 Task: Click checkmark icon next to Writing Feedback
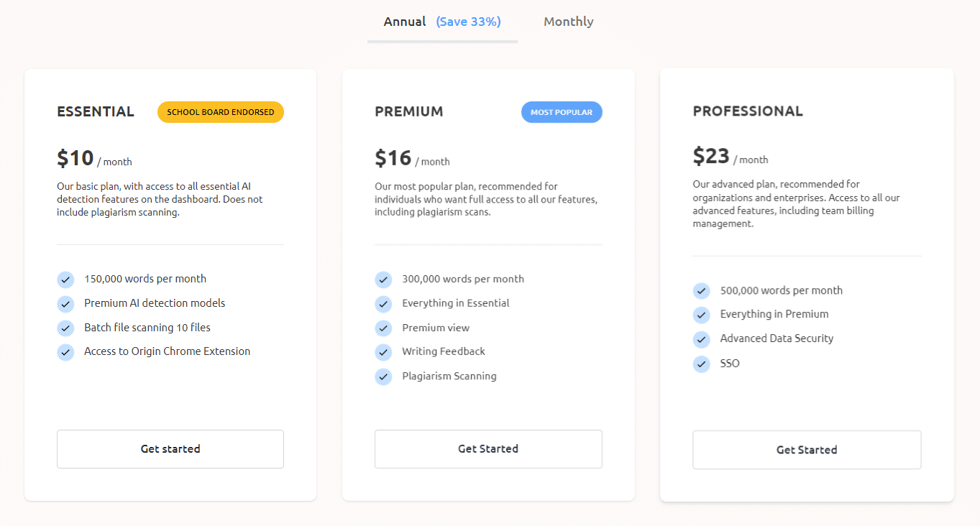pos(383,352)
